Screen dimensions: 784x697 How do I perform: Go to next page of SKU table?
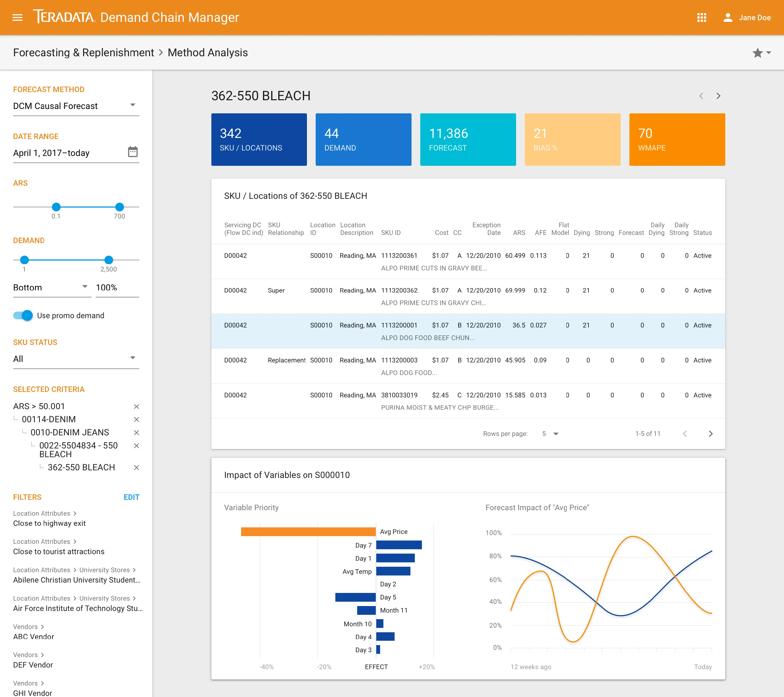710,434
